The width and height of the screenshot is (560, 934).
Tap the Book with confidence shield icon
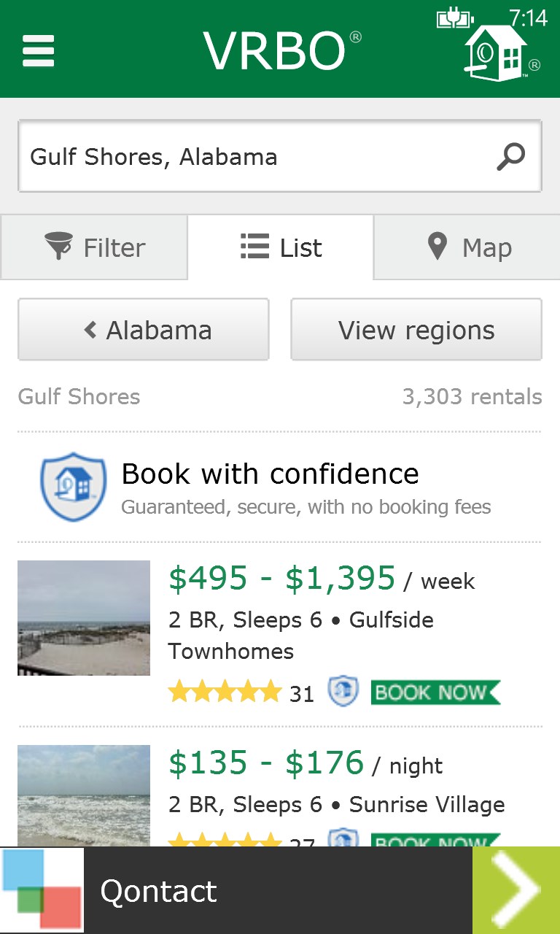[x=68, y=486]
